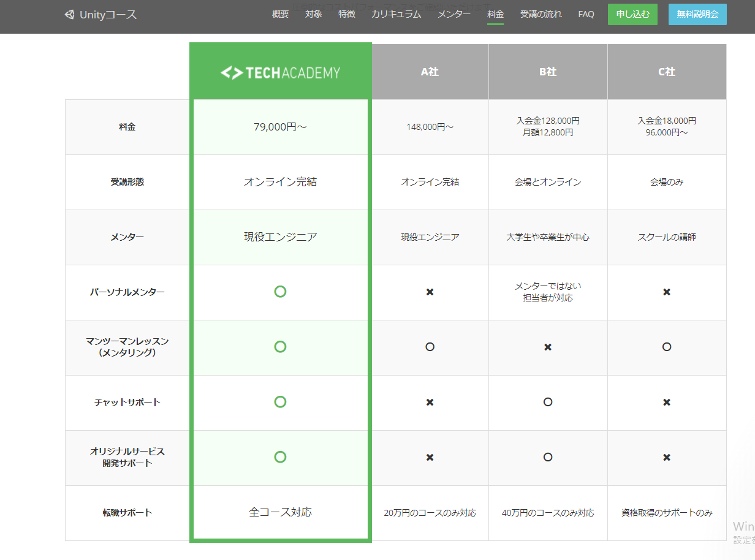
Task: Click the 転職サポート row label
Action: click(127, 513)
